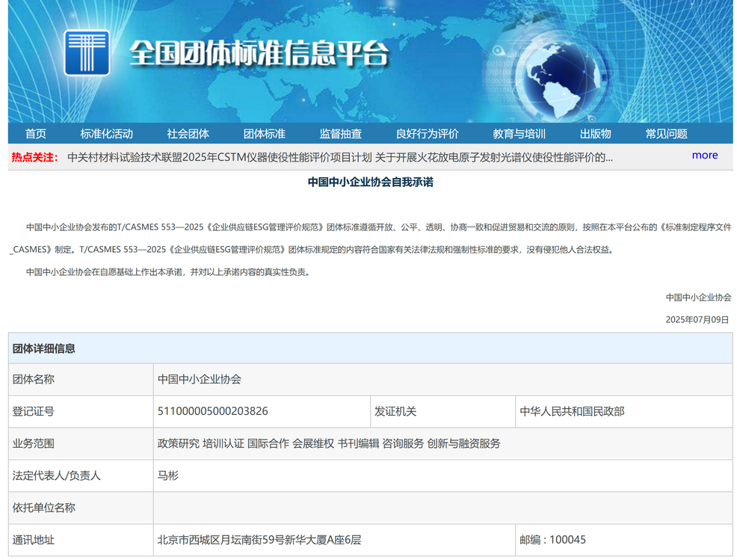Open the 良好行为评价 navigation menu
Image resolution: width=737 pixels, height=560 pixels.
(x=430, y=134)
